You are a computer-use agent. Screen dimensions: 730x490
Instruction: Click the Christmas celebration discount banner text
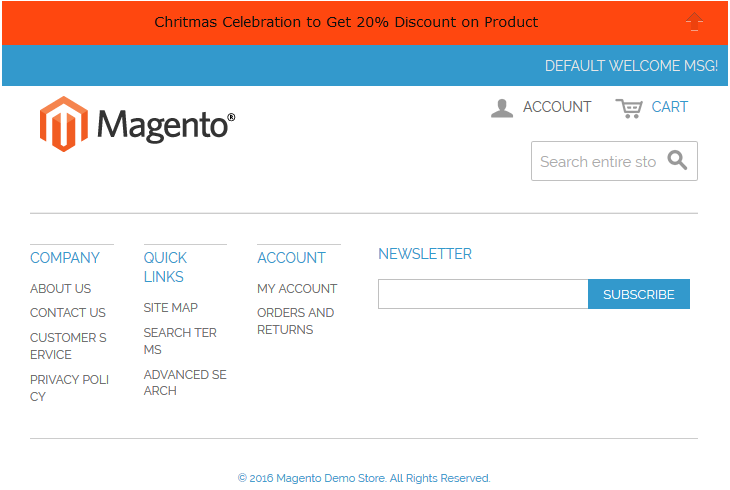pos(346,22)
